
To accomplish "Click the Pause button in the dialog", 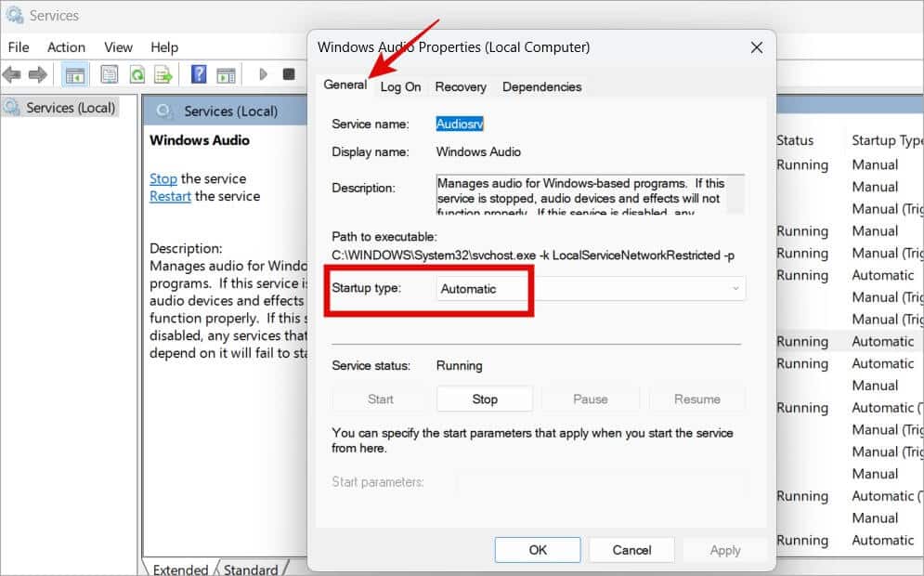I will (591, 399).
